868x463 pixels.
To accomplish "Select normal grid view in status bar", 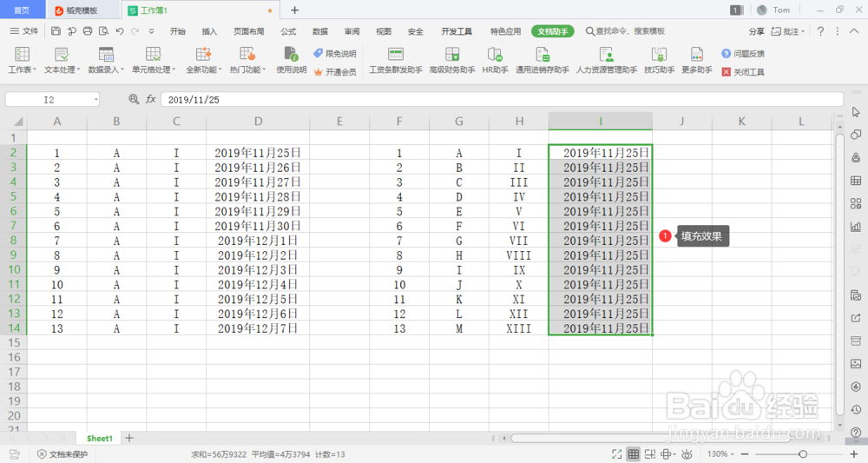I will click(x=634, y=454).
